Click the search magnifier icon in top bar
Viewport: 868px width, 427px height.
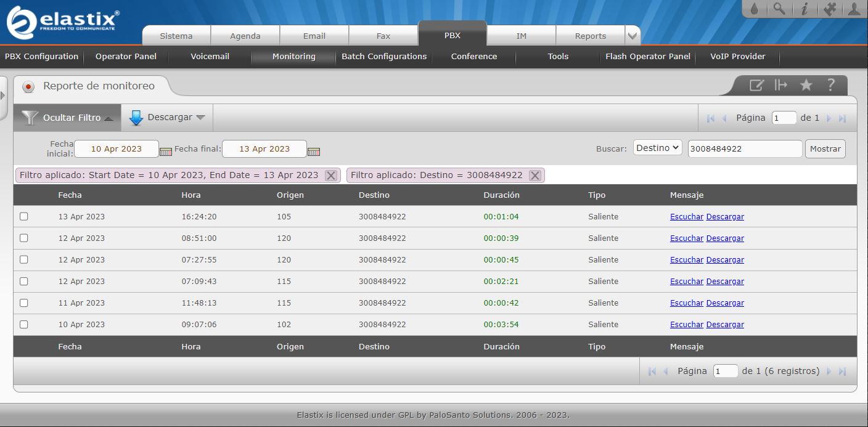coord(780,9)
